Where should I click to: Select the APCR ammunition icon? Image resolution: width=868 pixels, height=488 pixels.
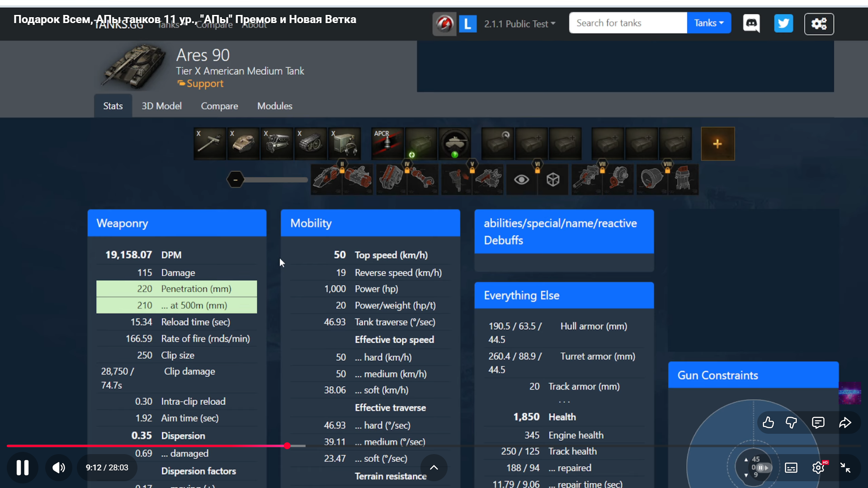tap(387, 144)
